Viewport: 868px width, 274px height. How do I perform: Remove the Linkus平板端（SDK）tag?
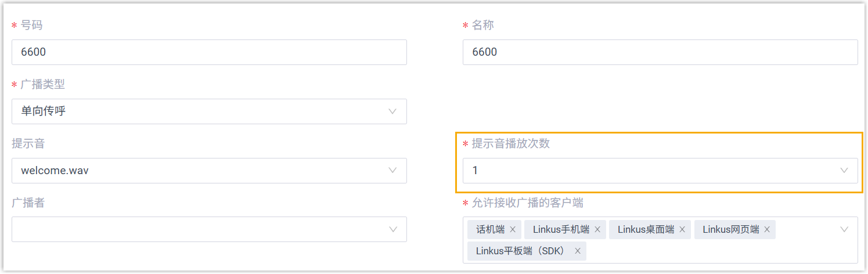(578, 251)
